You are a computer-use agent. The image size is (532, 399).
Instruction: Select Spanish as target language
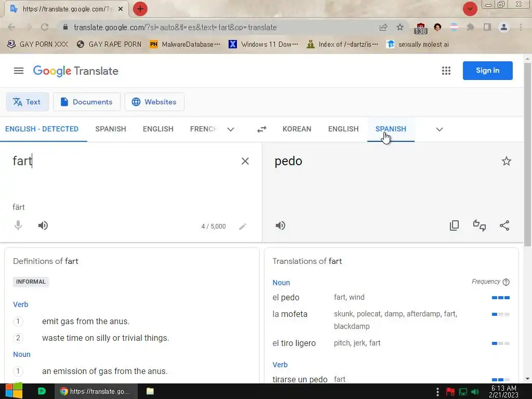click(x=391, y=129)
